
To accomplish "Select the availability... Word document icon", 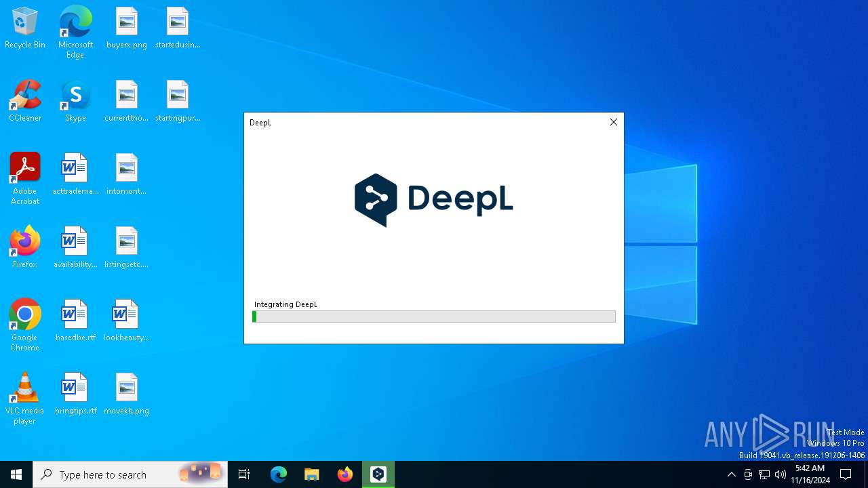I will coord(75,248).
